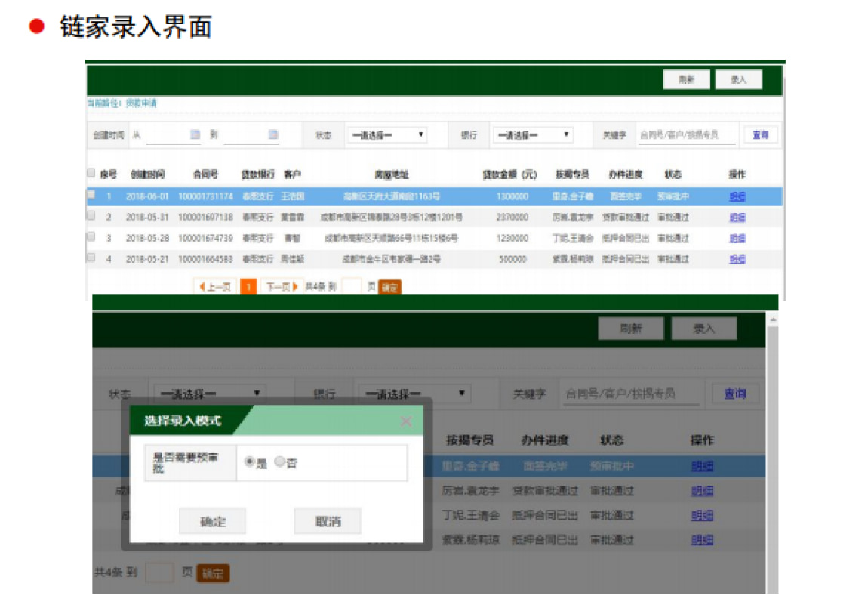Open 明细 in the dimmed 贷款审批通过 row

(x=702, y=491)
